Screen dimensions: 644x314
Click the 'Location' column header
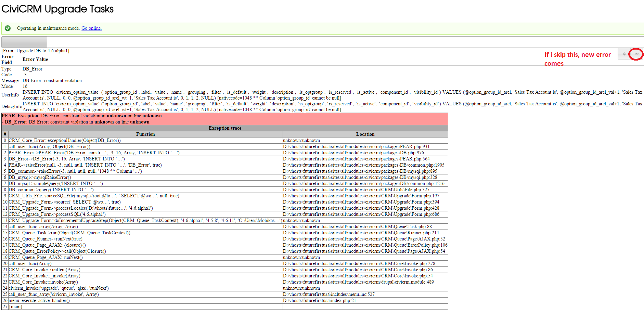(x=365, y=134)
